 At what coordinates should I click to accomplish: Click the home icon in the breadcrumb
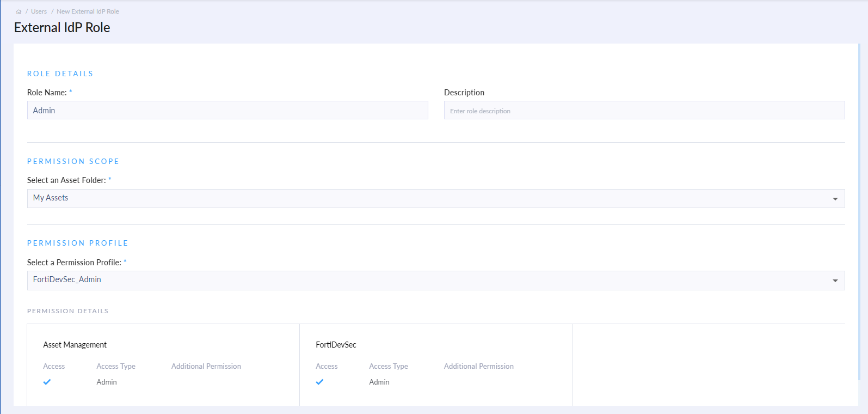pos(19,11)
